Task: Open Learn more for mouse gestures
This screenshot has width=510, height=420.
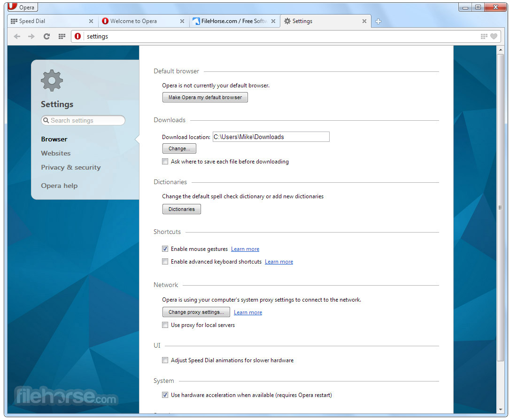Action: [245, 249]
